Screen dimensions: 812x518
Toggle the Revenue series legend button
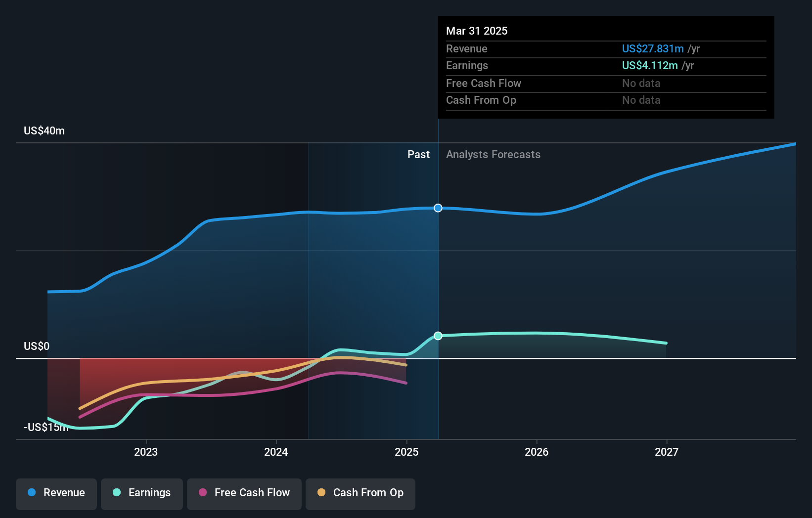(56, 494)
